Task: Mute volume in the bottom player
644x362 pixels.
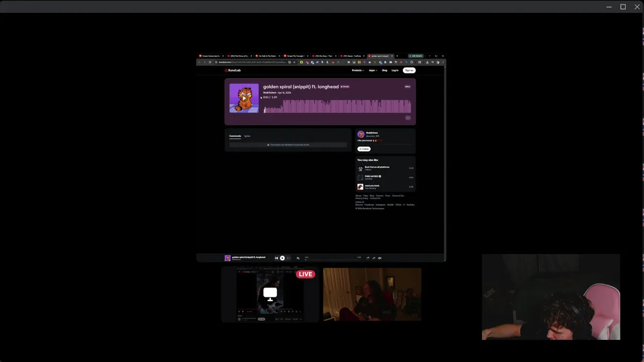Action: pos(380,258)
